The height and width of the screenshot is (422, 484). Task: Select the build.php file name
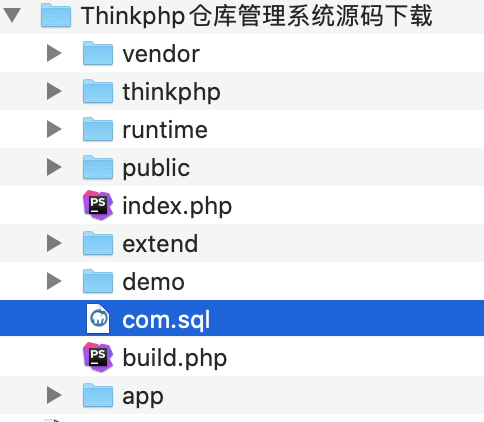(x=175, y=358)
